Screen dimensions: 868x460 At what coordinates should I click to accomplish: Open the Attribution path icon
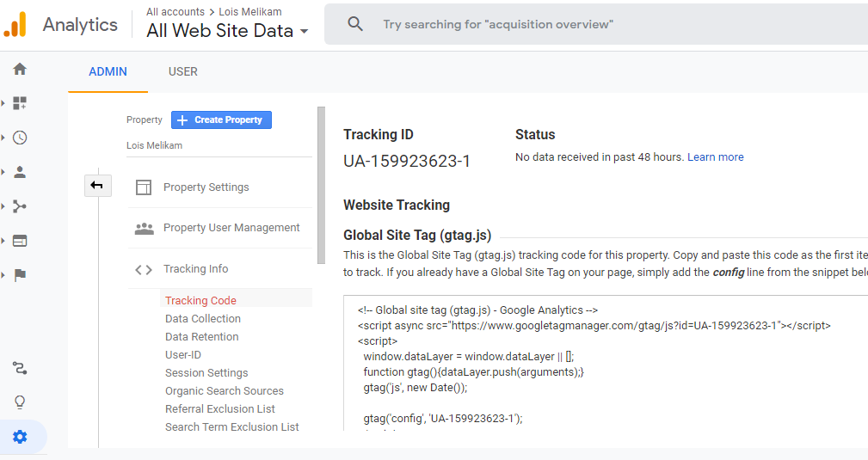[20, 367]
